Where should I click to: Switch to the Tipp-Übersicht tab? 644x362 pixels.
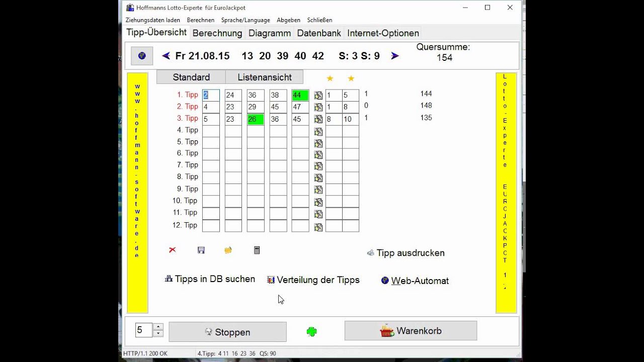(x=156, y=32)
